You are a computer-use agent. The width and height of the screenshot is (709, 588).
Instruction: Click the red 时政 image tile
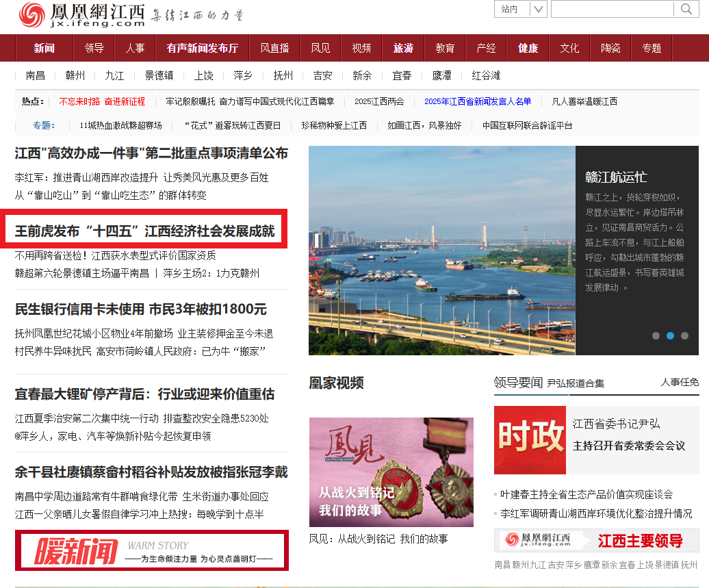click(x=530, y=440)
